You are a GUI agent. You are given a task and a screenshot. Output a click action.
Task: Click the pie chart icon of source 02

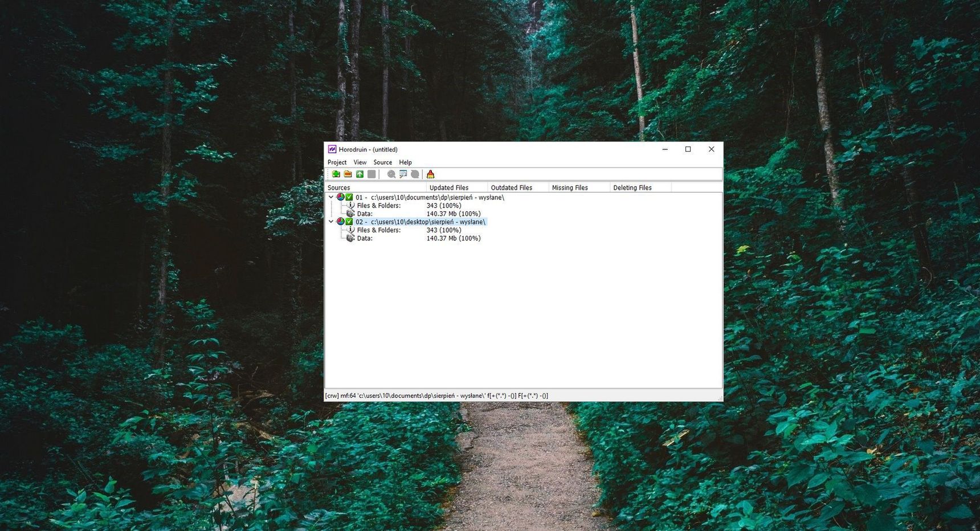(x=341, y=222)
